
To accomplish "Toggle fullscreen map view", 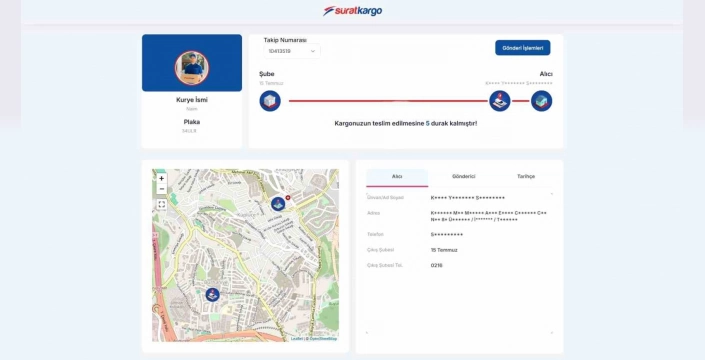I will pos(161,204).
